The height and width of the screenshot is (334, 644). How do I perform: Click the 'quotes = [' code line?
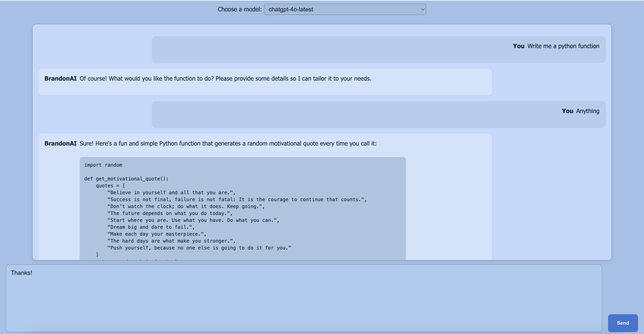(x=110, y=185)
